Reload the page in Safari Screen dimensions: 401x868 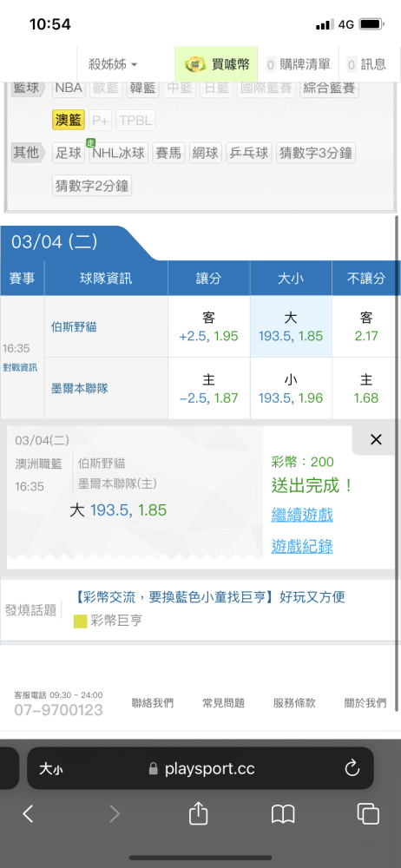(x=352, y=768)
